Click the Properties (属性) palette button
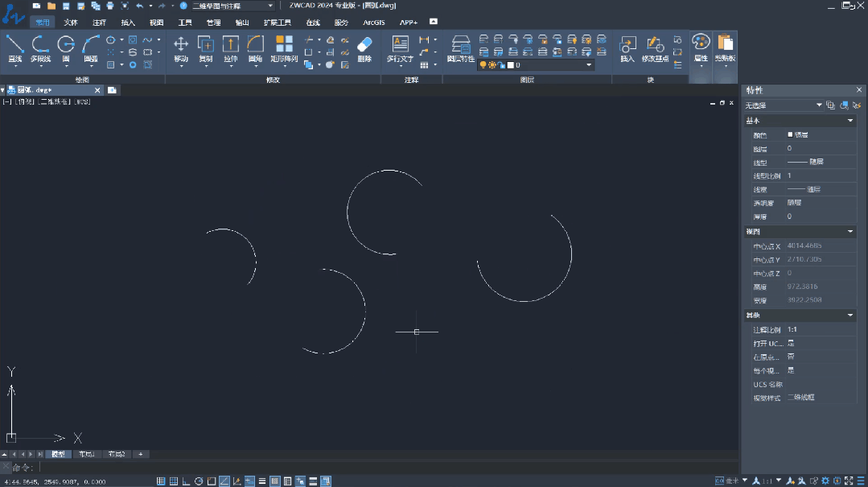868x487 pixels. click(x=701, y=47)
